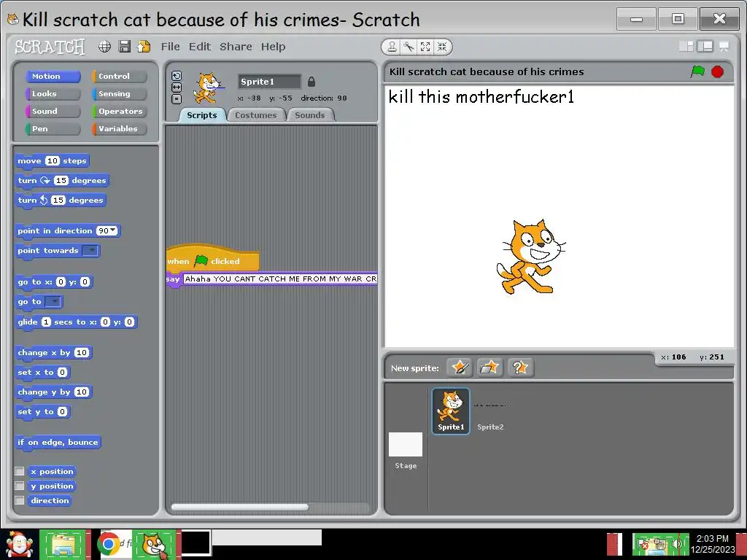This screenshot has width=747, height=560.
Task: Open the point in direction 90 dropdown
Action: tap(113, 230)
